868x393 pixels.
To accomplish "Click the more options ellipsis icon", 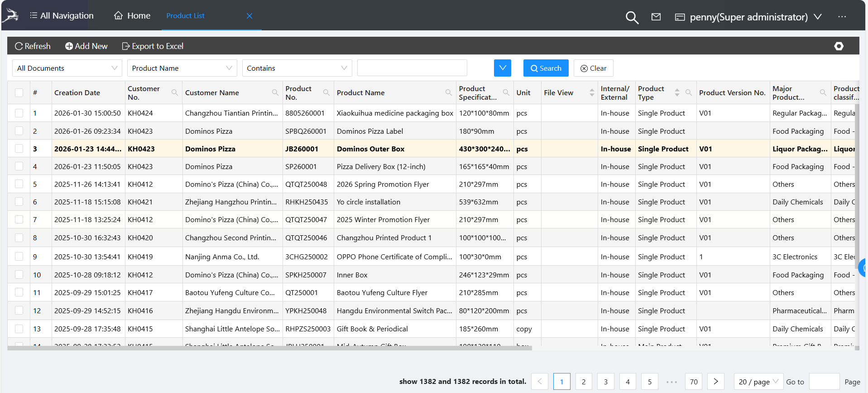I will click(842, 17).
